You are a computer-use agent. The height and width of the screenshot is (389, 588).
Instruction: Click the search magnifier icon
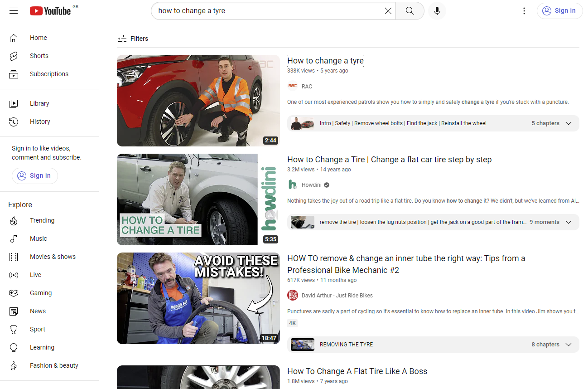pos(409,10)
